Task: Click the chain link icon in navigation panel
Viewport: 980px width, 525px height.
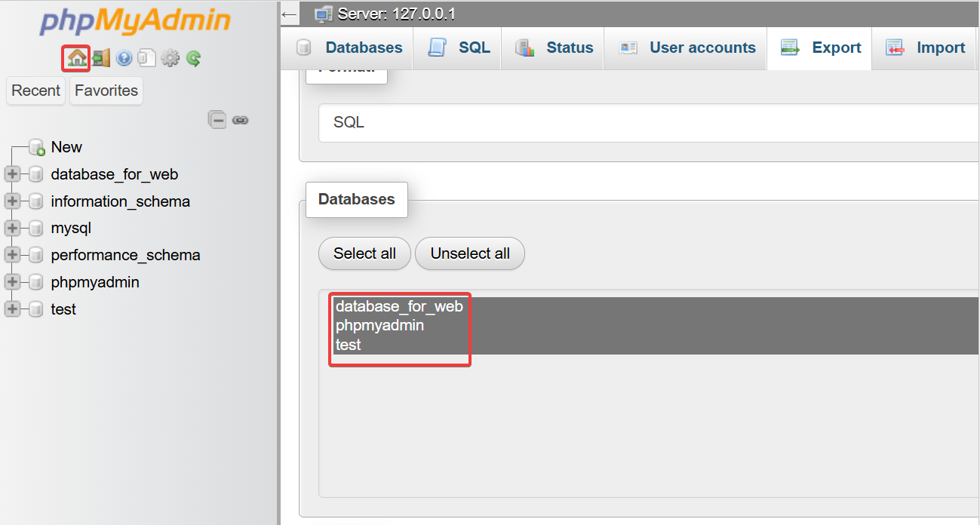Action: pos(241,120)
